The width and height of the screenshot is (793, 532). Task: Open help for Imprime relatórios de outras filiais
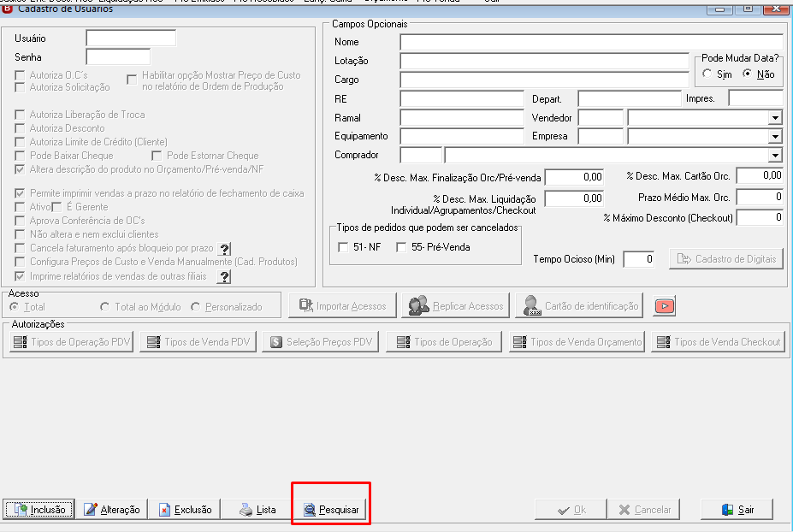[224, 276]
